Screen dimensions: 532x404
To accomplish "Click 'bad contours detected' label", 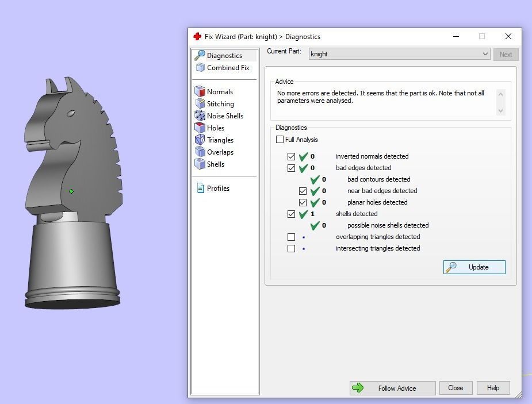I will click(378, 179).
